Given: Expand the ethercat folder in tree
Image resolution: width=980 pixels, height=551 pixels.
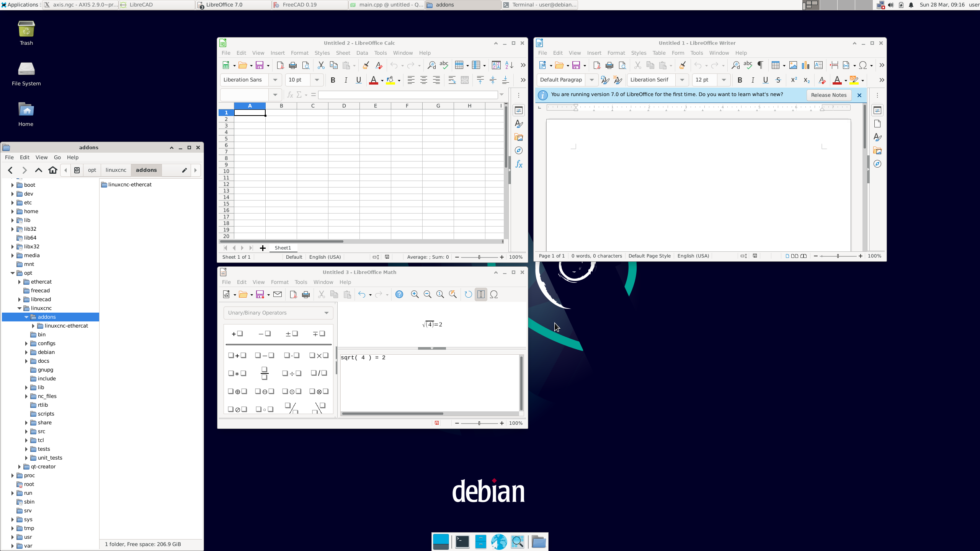Looking at the screenshot, I should (x=20, y=282).
